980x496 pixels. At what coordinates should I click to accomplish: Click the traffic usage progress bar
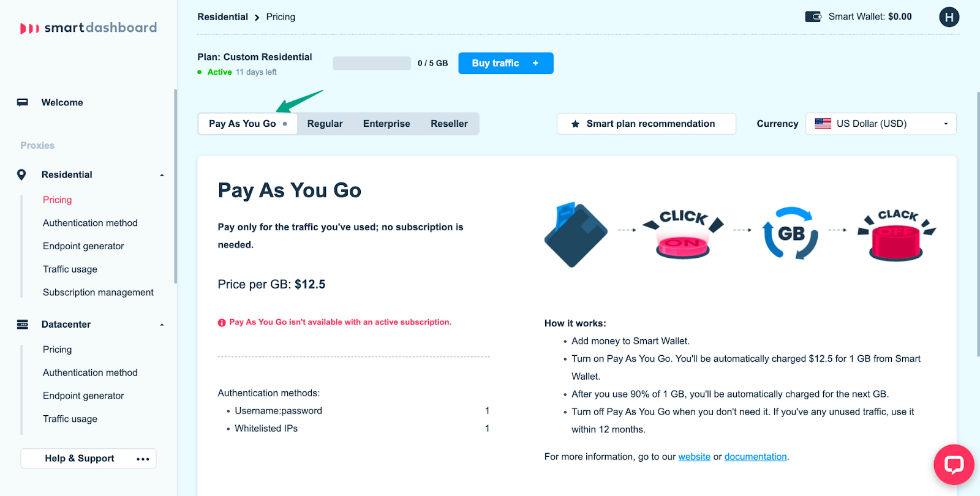point(372,63)
